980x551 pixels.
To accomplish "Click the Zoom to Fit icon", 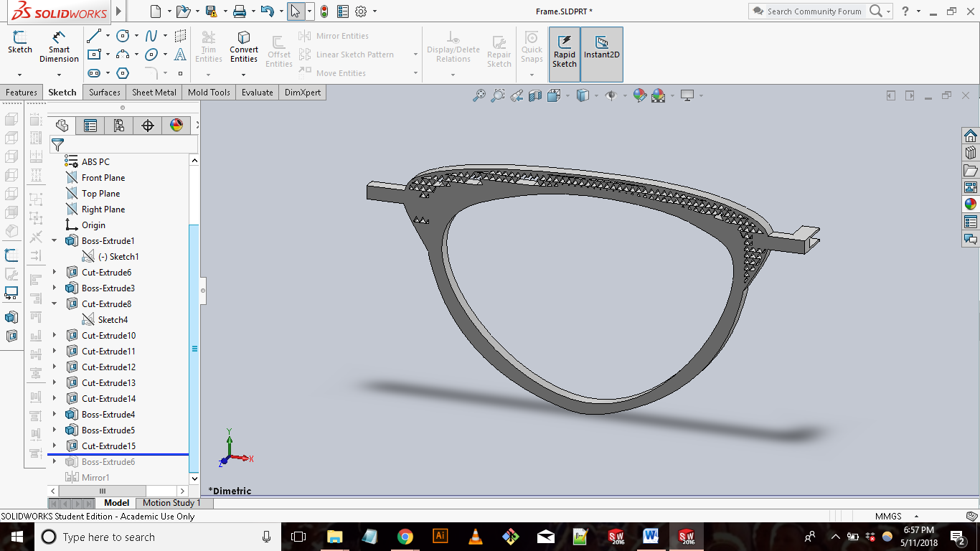I will [x=479, y=95].
